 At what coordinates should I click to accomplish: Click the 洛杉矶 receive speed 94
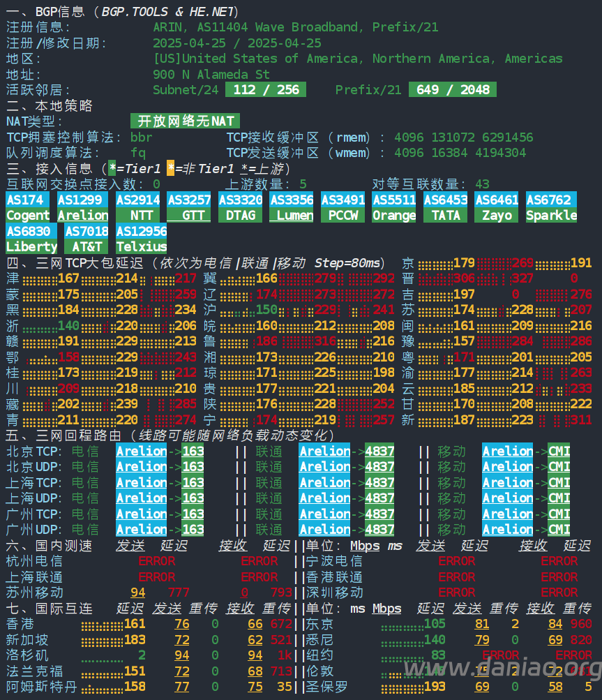tap(255, 655)
